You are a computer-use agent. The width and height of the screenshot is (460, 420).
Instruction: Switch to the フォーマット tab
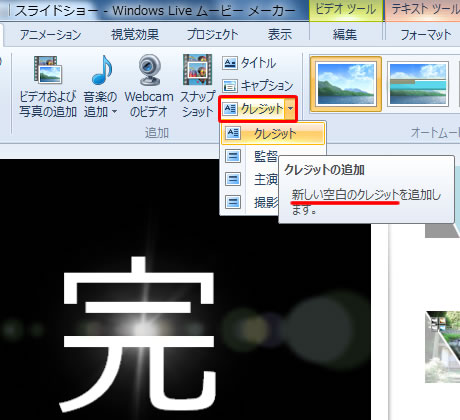(425, 35)
